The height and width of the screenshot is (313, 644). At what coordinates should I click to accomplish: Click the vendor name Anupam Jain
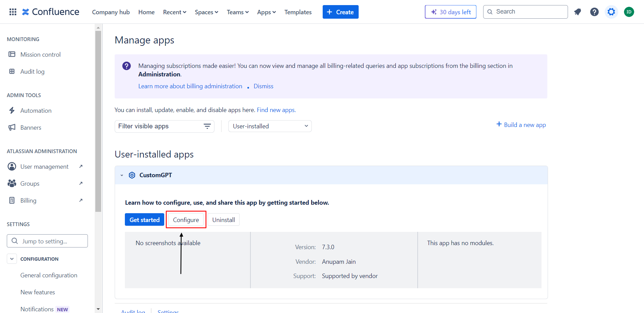pyautogui.click(x=339, y=262)
